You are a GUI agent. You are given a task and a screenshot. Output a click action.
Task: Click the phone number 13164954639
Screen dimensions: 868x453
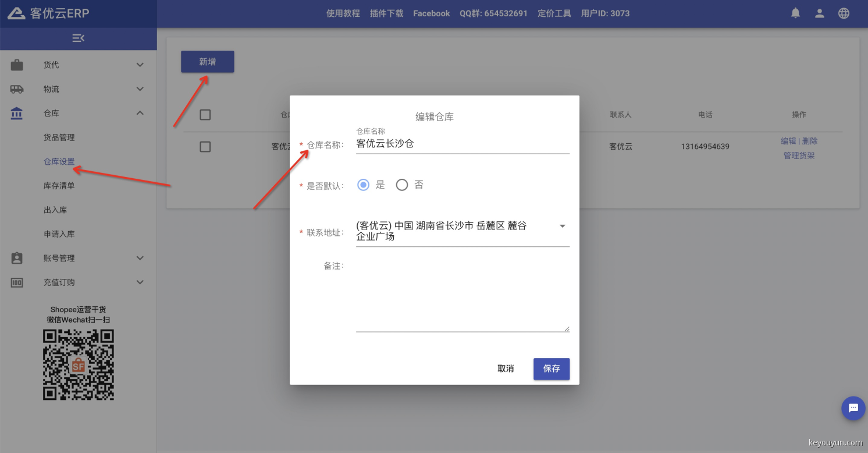coord(705,147)
